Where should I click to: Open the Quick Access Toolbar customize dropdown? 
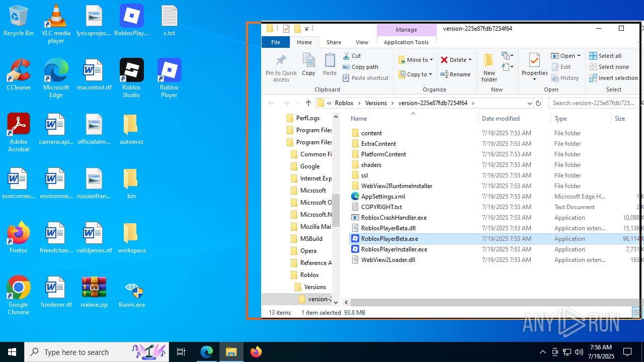click(x=306, y=29)
